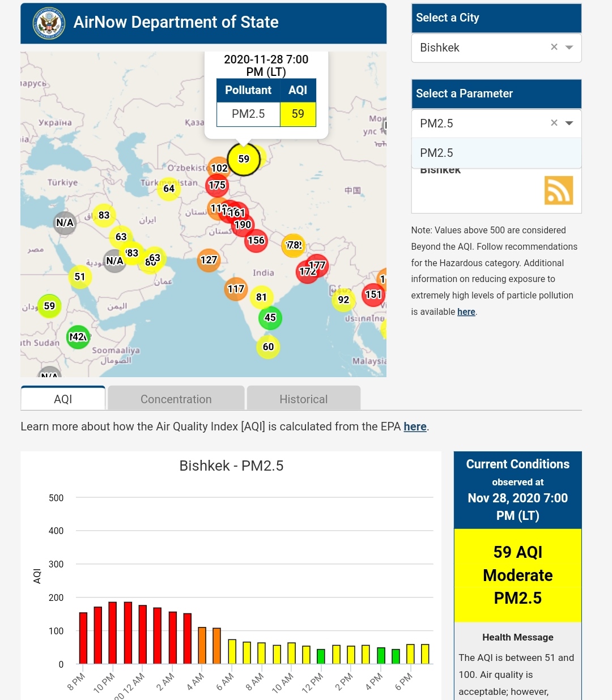Expand the Select a Parameter dropdown arrow

point(569,123)
